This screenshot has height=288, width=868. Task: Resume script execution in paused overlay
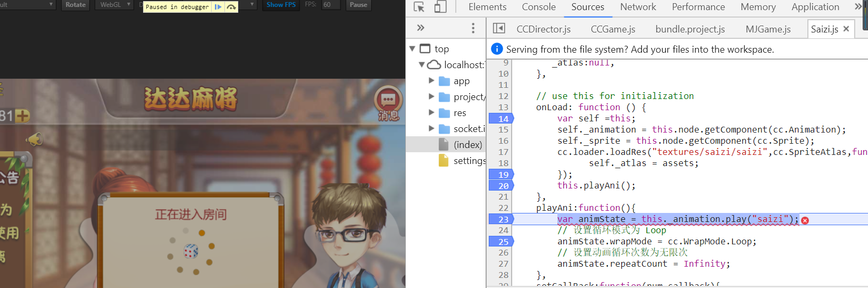[x=218, y=7]
